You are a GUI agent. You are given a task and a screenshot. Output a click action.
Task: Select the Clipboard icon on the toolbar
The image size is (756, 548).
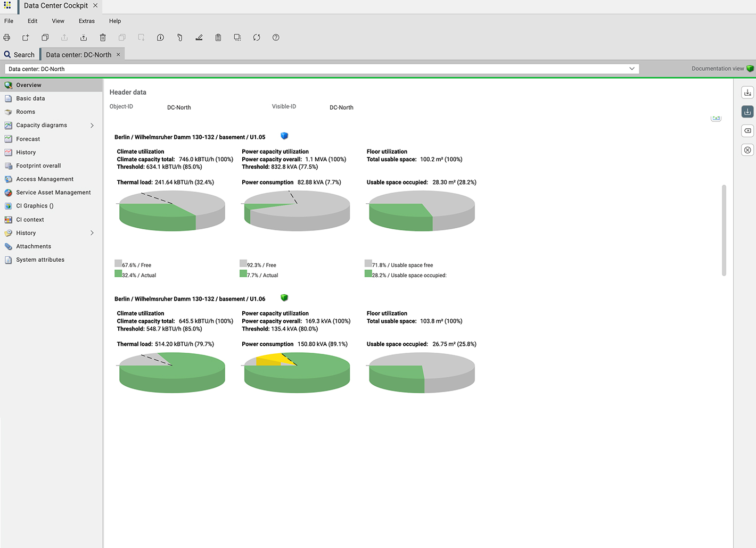[218, 37]
